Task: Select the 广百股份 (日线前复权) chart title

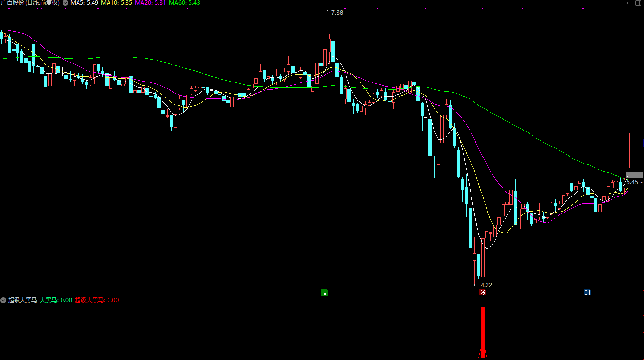Action: tap(31, 3)
